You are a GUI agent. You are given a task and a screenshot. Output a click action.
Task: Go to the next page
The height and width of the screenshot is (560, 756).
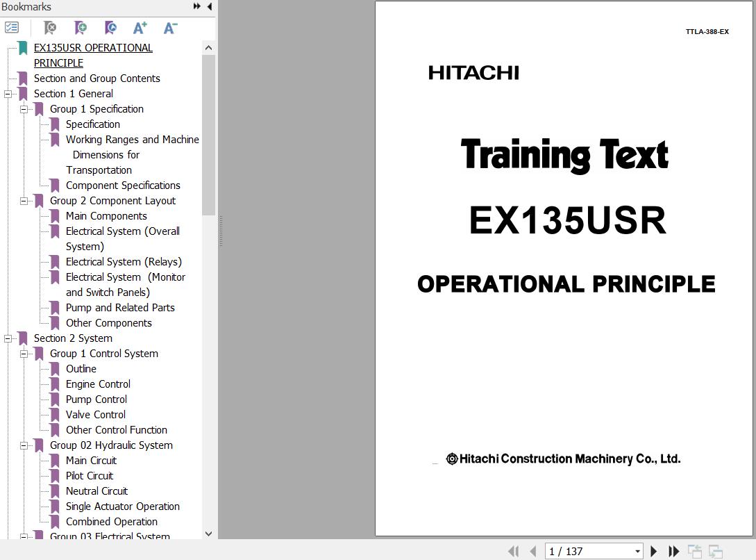pos(653,551)
